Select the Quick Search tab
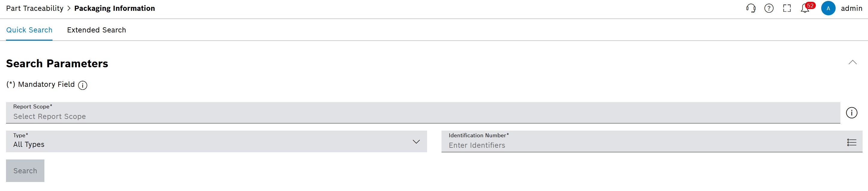Viewport: 868px width, 191px height. point(29,30)
